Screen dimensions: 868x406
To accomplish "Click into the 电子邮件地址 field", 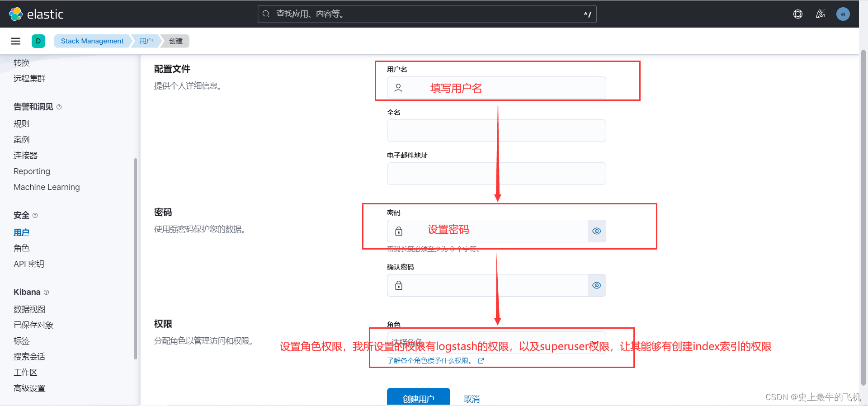I will click(496, 174).
